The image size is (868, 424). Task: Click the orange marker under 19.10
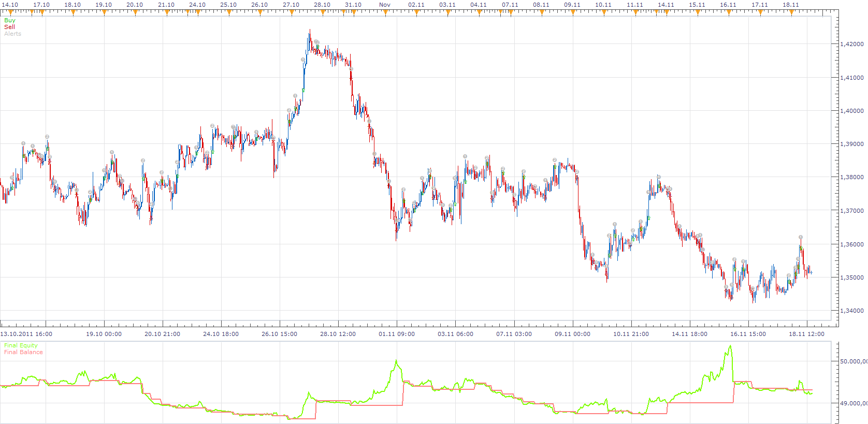pyautogui.click(x=104, y=12)
